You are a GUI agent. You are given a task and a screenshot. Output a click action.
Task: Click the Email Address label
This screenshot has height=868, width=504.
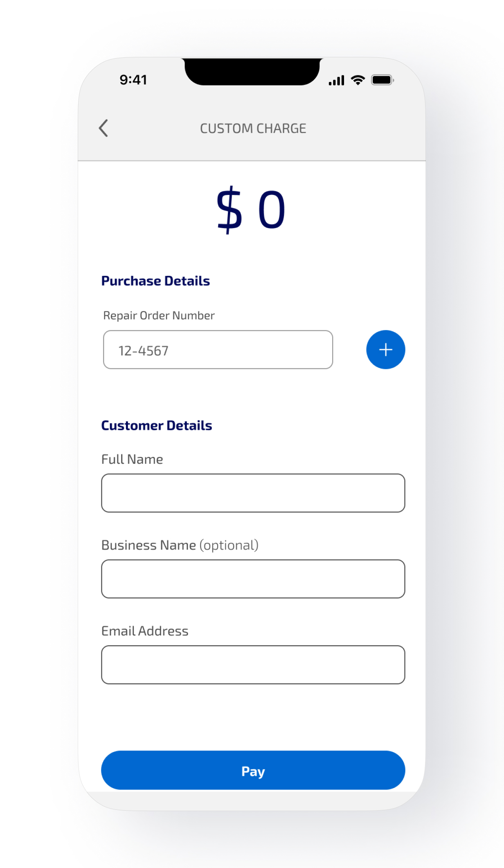[145, 631]
